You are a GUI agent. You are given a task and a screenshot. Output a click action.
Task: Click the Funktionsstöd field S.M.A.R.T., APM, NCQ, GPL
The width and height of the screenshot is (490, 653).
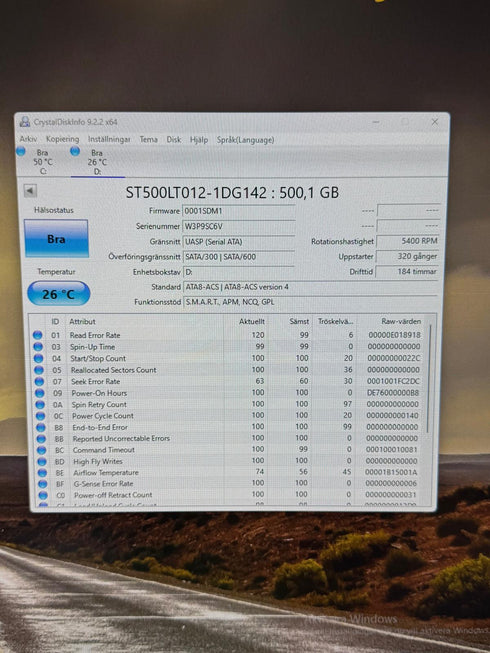(x=311, y=302)
